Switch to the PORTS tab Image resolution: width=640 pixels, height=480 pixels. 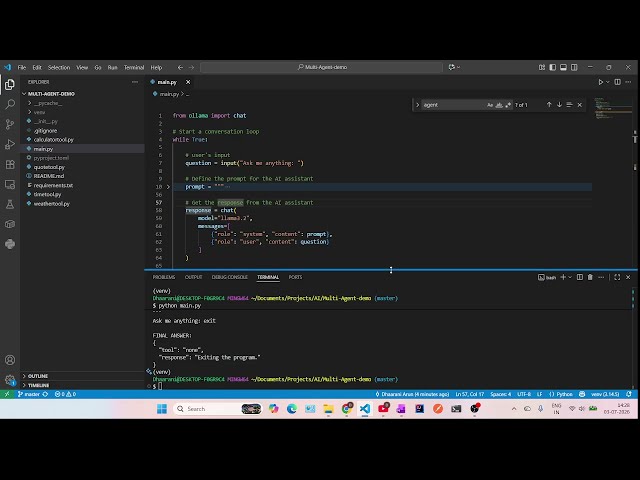[295, 277]
